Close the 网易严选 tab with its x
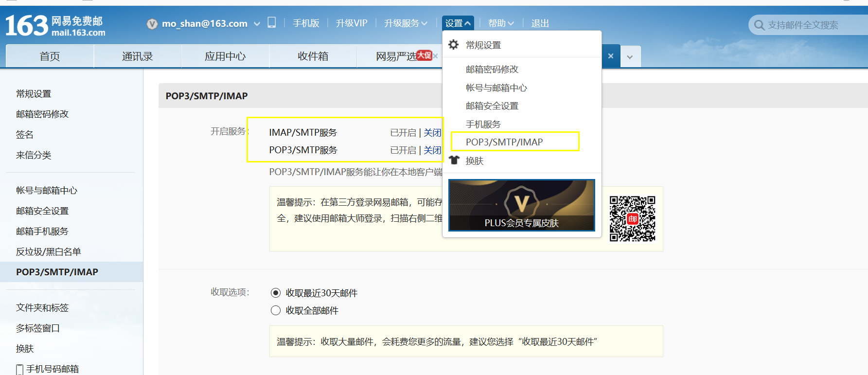 435,56
